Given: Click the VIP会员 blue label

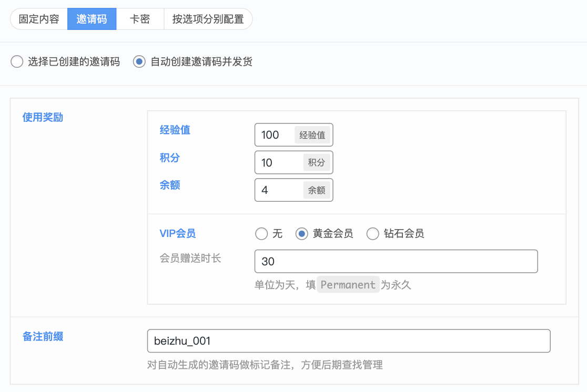Looking at the screenshot, I should (x=178, y=233).
